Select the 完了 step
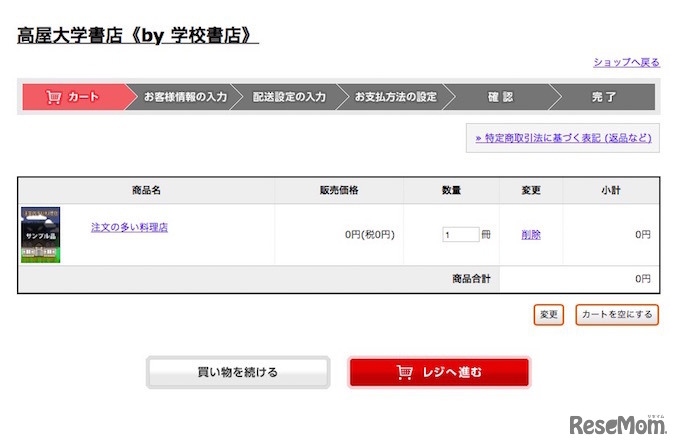Viewport: 680px width, 448px height. tap(604, 97)
